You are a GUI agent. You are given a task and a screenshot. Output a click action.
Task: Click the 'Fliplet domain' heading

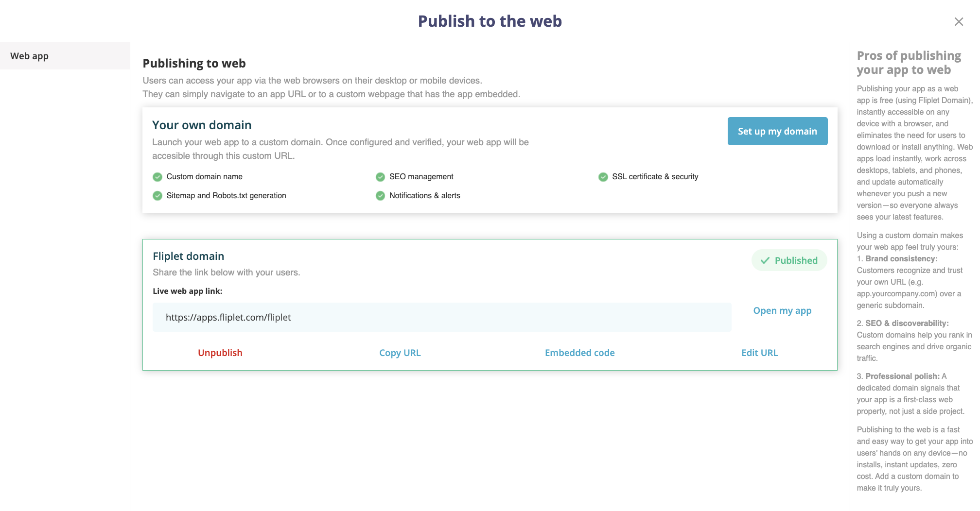click(x=189, y=256)
